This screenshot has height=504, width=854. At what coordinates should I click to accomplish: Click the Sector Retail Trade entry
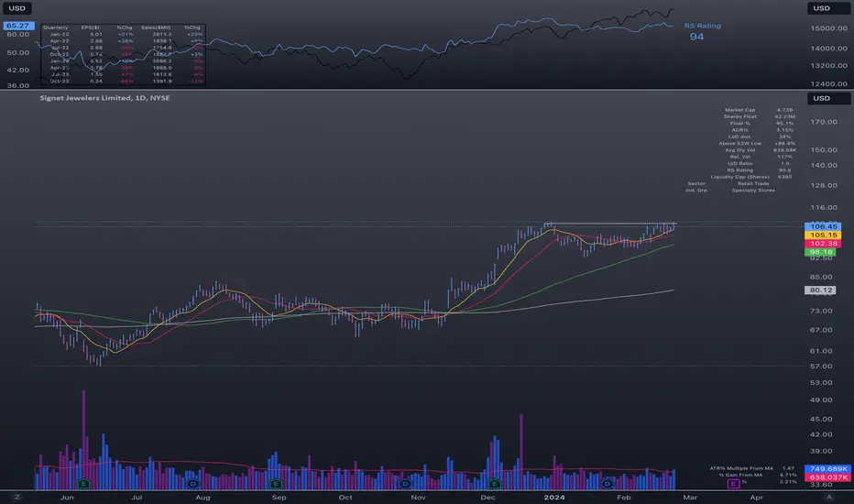pos(728,183)
